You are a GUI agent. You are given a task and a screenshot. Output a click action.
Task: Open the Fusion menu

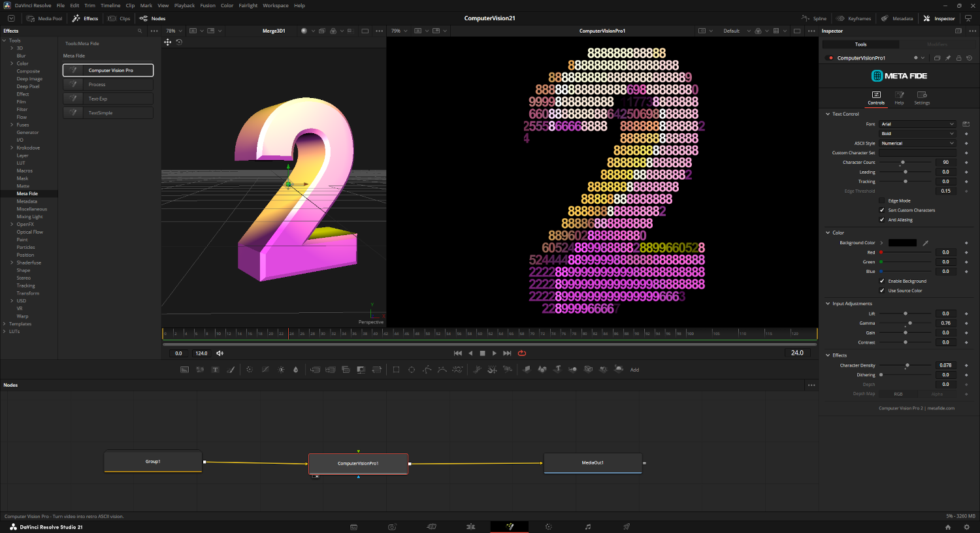coord(208,5)
